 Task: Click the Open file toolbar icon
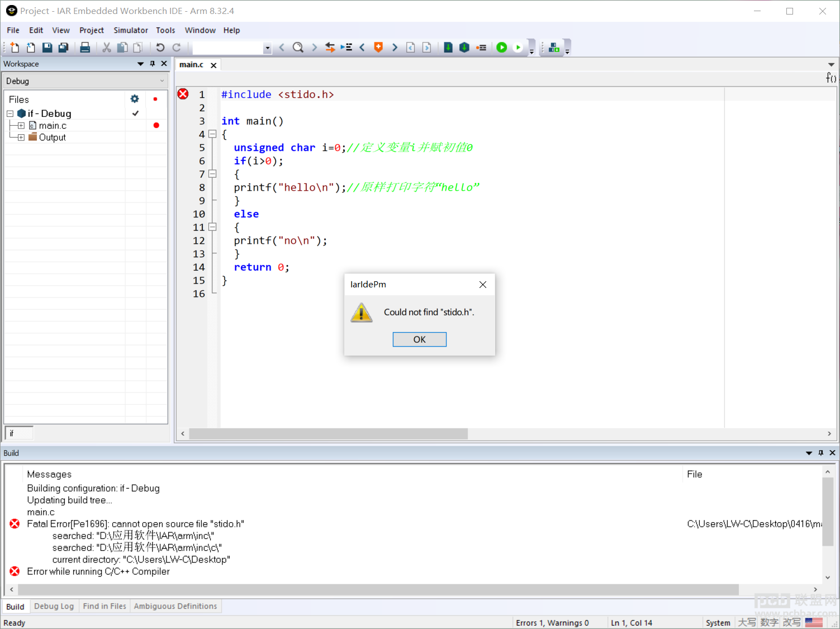point(31,48)
